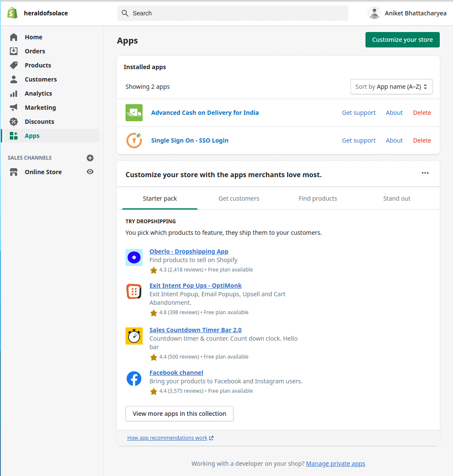Delete Single Sign On - SSO Login app
453x476 pixels.
coord(422,140)
